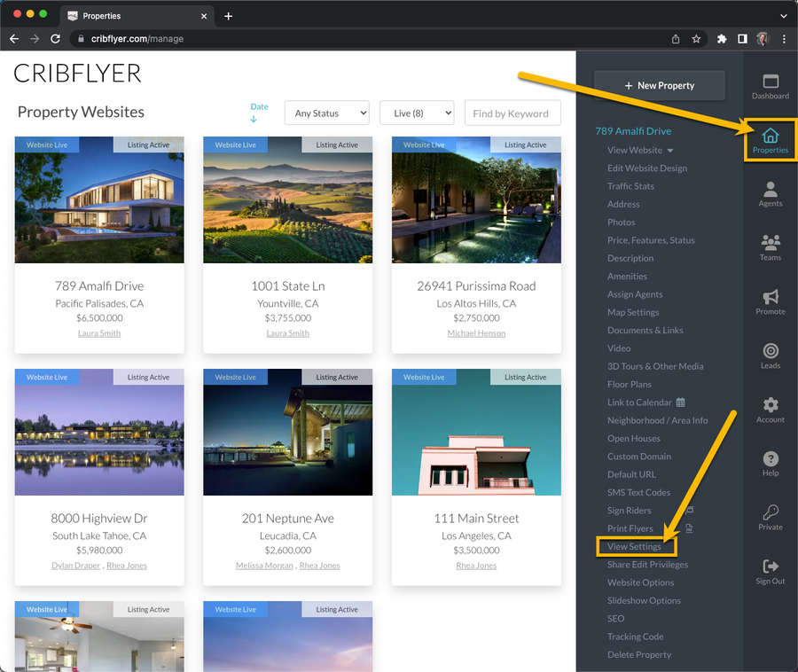798x672 pixels.
Task: Click the sign icon beside Sign Riders
Action: 690,510
